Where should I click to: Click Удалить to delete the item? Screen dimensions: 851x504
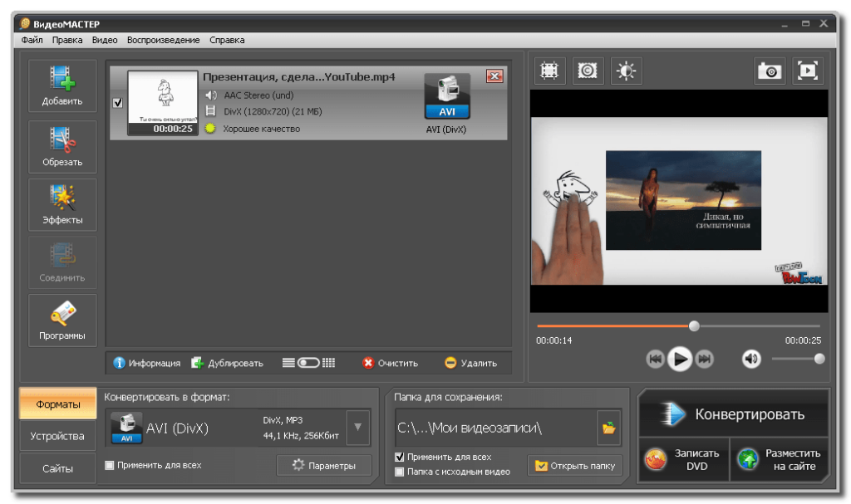(470, 363)
